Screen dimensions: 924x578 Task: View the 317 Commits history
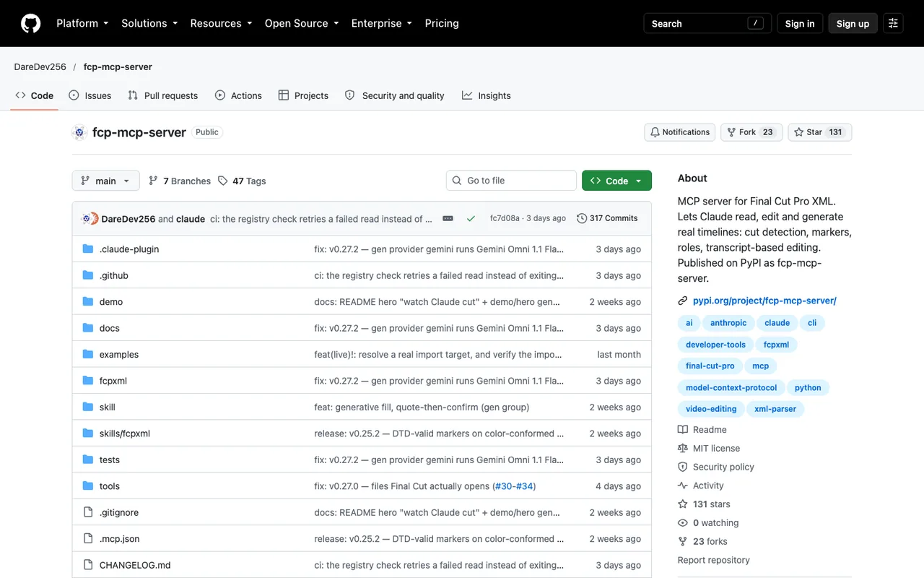coord(607,218)
